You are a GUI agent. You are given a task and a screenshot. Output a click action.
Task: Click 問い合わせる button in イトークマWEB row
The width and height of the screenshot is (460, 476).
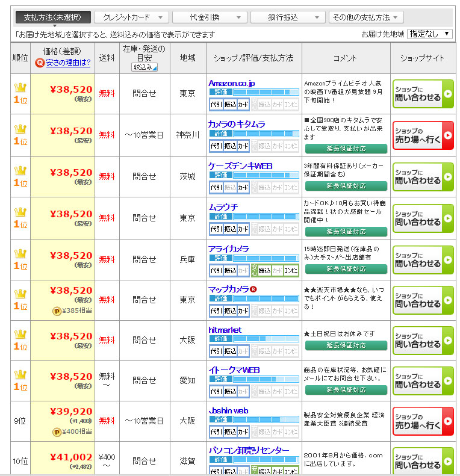(x=423, y=381)
